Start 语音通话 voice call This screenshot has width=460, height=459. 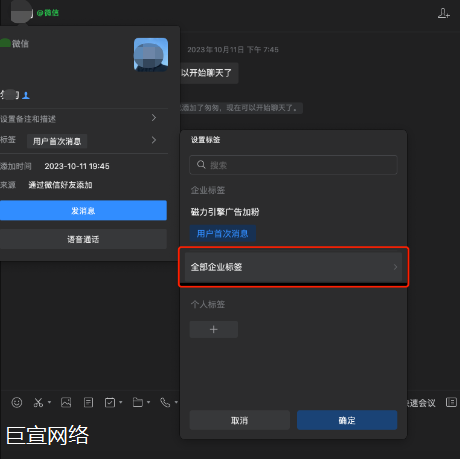pyautogui.click(x=83, y=239)
